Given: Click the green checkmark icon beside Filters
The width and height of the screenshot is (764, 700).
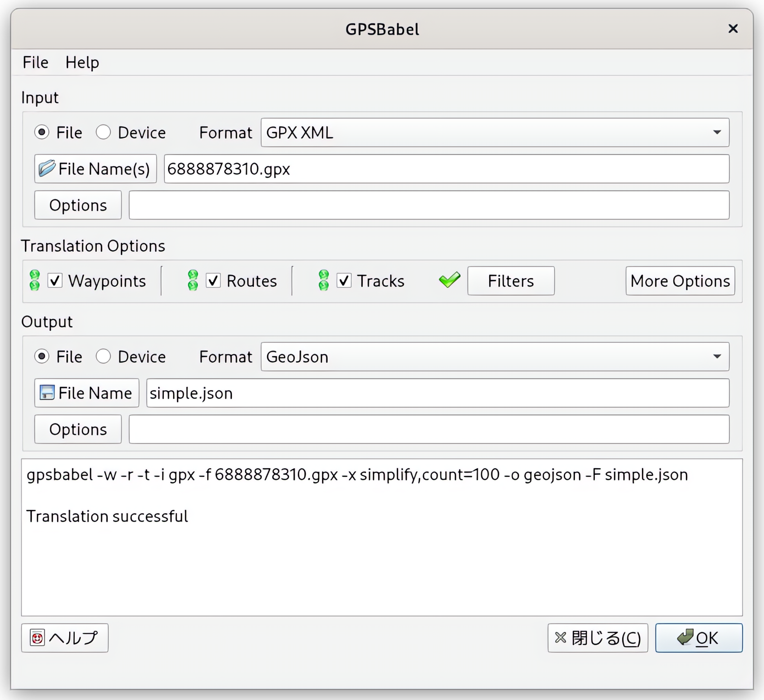Looking at the screenshot, I should [x=449, y=280].
